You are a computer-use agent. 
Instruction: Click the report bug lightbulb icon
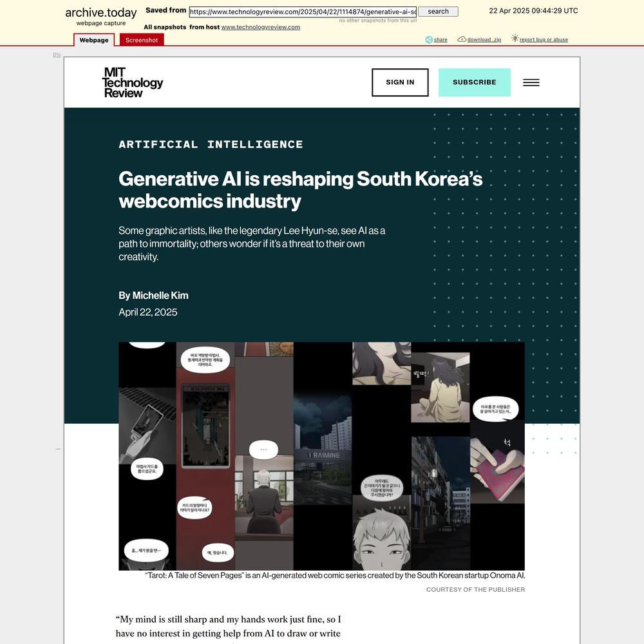pyautogui.click(x=515, y=38)
